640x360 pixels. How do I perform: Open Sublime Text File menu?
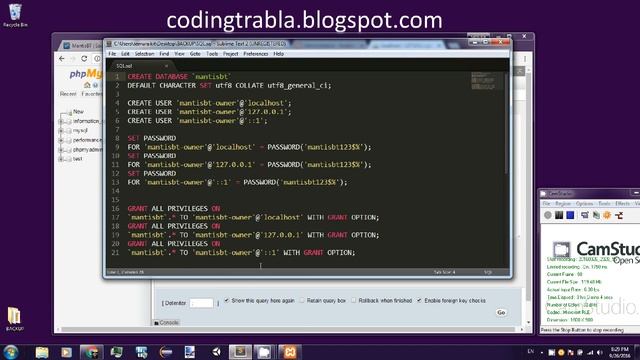coord(112,54)
